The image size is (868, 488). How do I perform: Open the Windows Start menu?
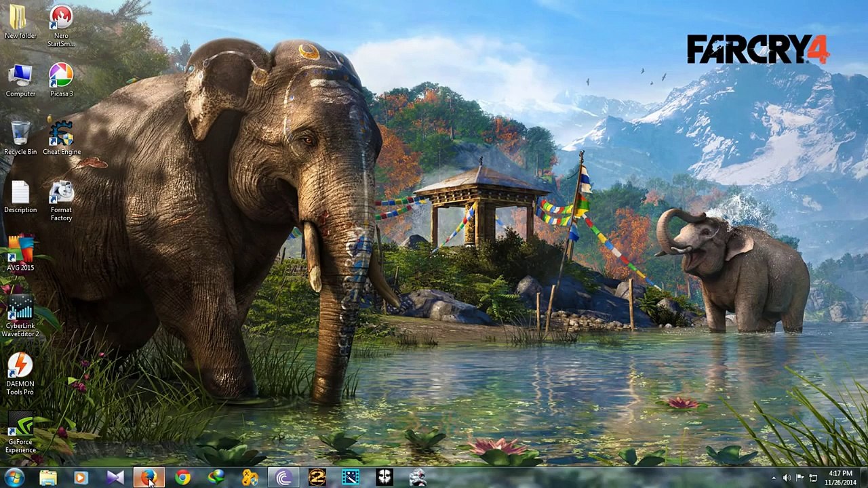click(14, 478)
